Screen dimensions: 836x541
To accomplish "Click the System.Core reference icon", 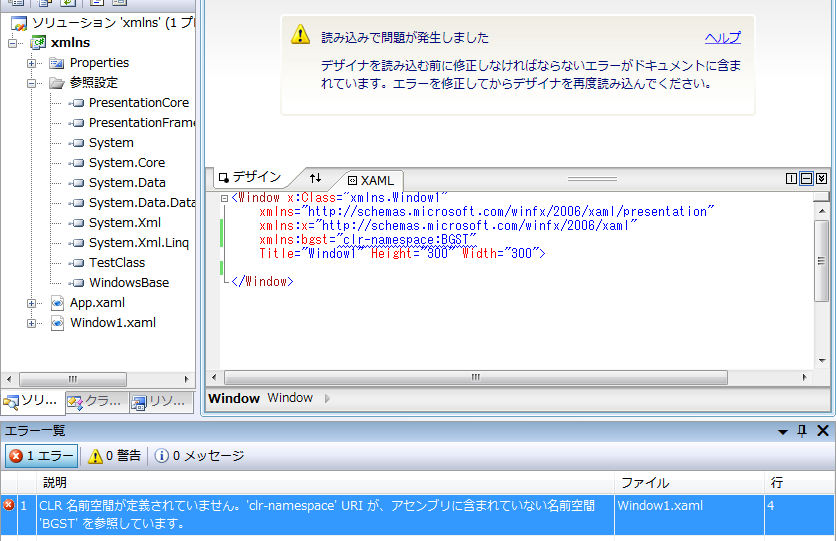I will [77, 163].
